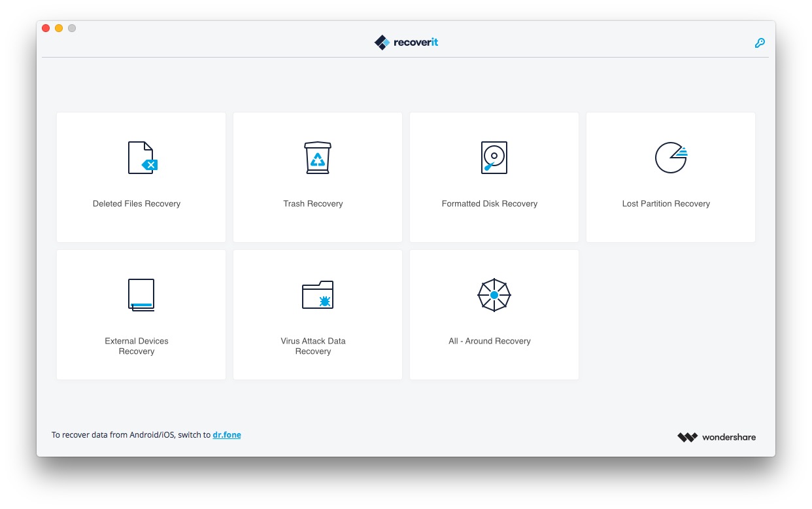
Task: Open the dr.fone link
Action: pyautogui.click(x=227, y=435)
